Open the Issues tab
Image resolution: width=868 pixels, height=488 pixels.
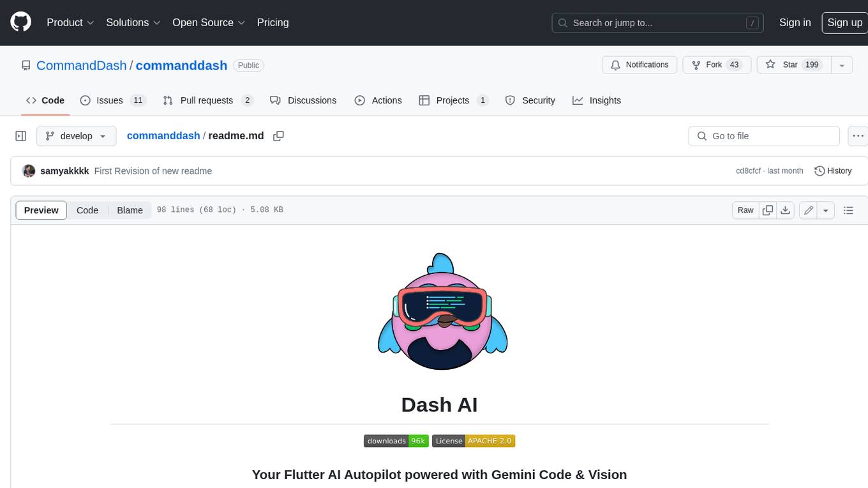point(113,100)
